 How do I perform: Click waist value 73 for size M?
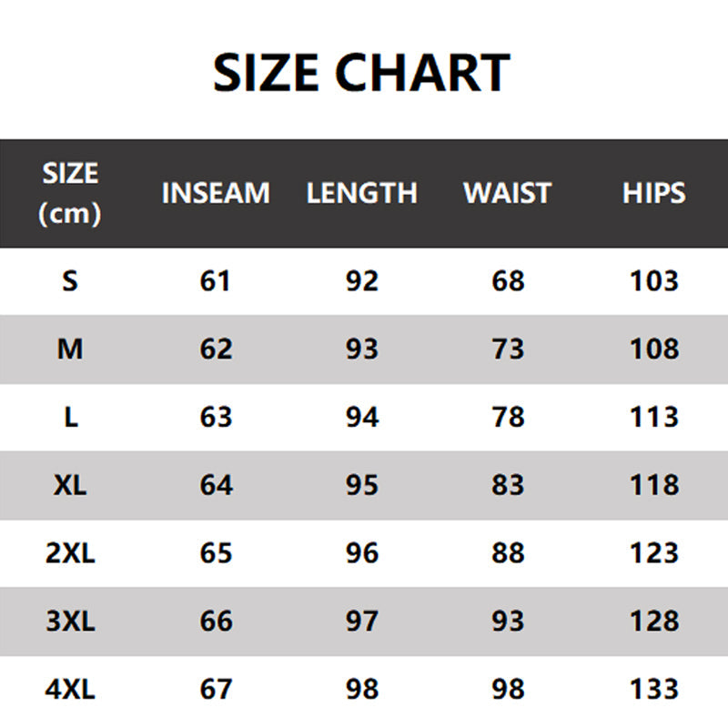point(507,349)
